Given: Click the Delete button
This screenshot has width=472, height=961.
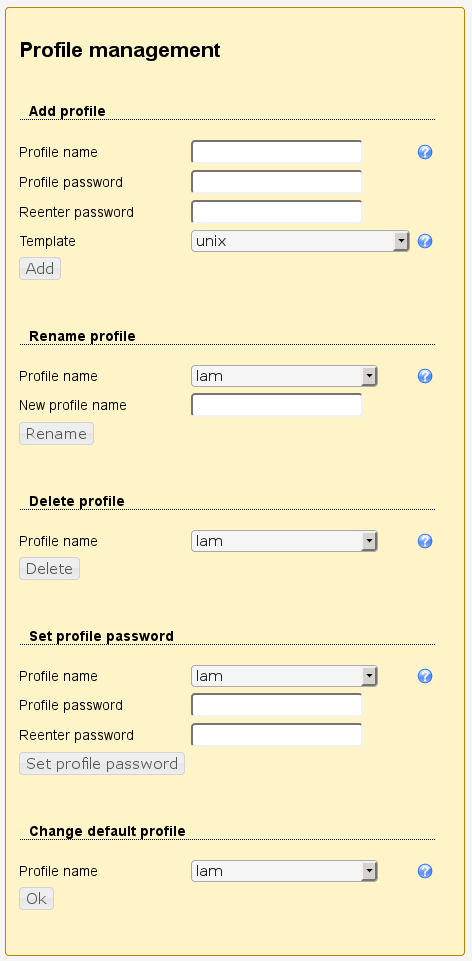Looking at the screenshot, I should point(49,568).
